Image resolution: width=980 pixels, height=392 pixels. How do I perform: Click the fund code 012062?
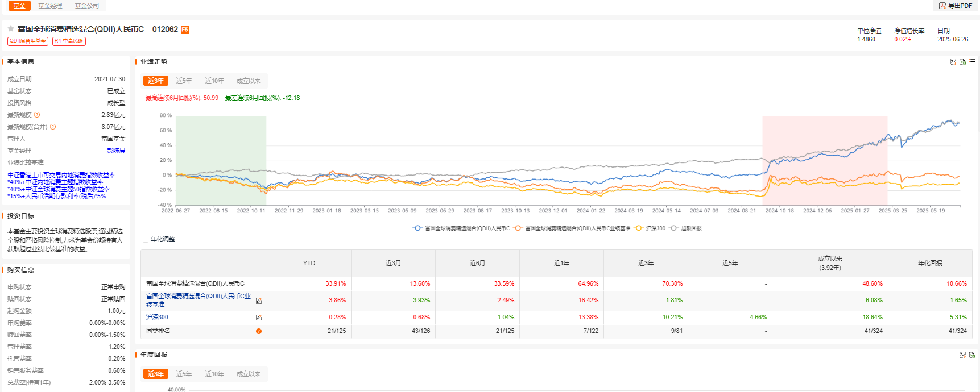pyautogui.click(x=165, y=29)
